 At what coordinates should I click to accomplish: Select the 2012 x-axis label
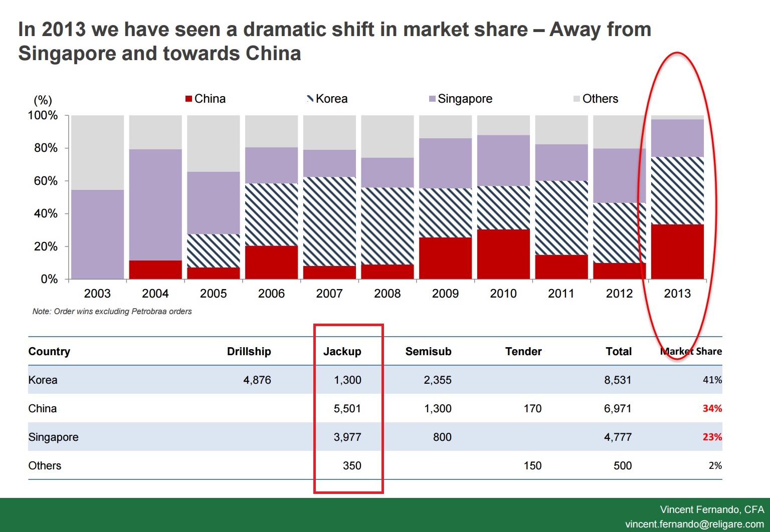tap(620, 294)
